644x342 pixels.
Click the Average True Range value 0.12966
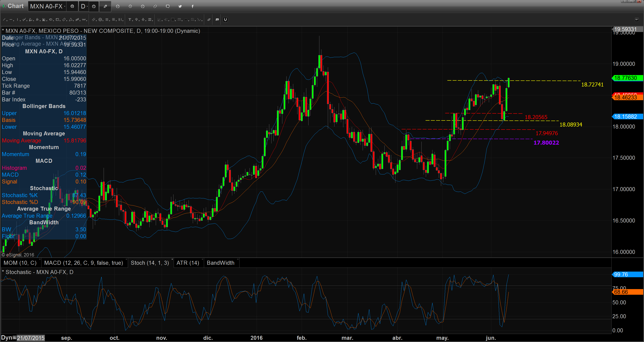pyautogui.click(x=76, y=216)
